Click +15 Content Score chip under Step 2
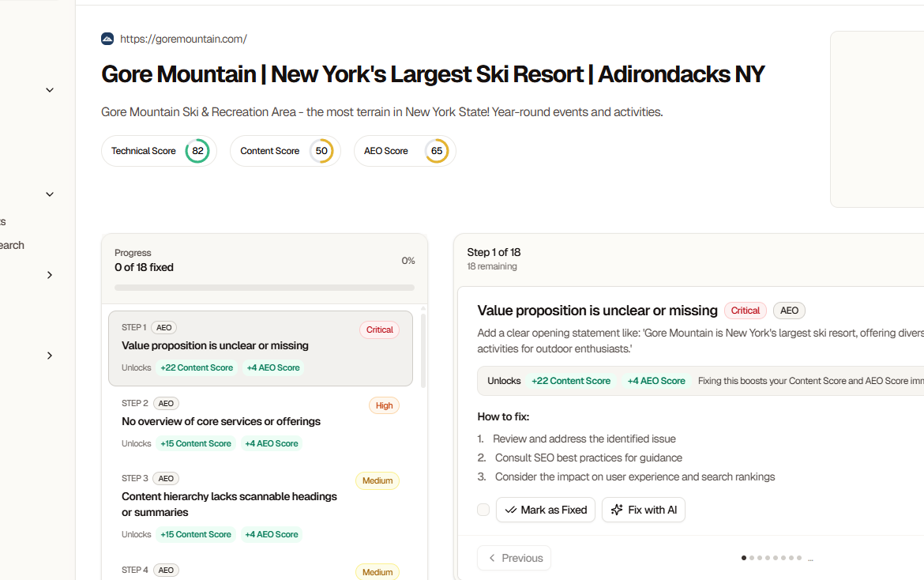The width and height of the screenshot is (924, 580). point(196,443)
